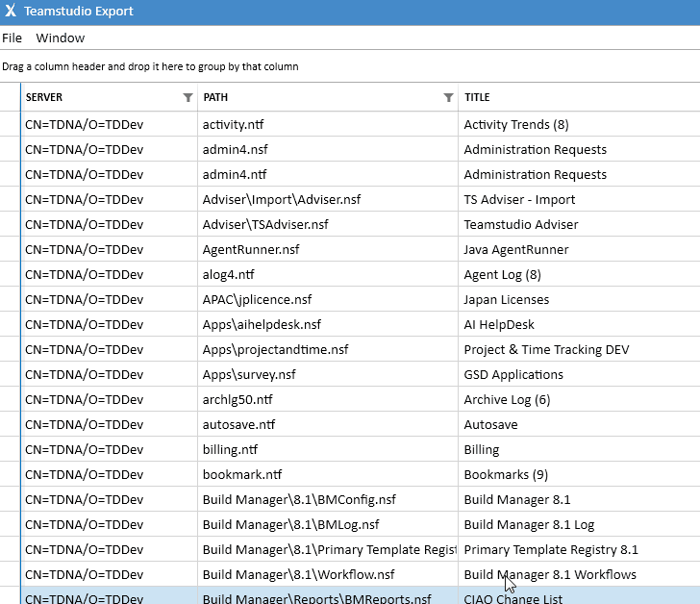Click the Bookmarks (9) title cell
The height and width of the screenshot is (604, 700).
579,474
